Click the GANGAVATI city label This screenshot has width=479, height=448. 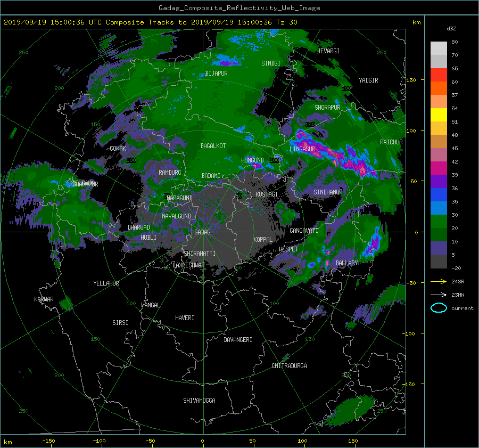pos(304,231)
